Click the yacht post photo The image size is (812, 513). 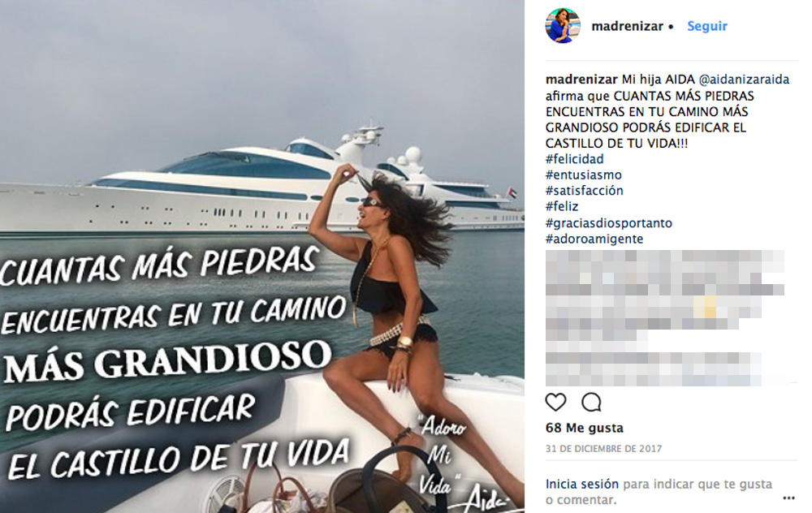(262, 256)
